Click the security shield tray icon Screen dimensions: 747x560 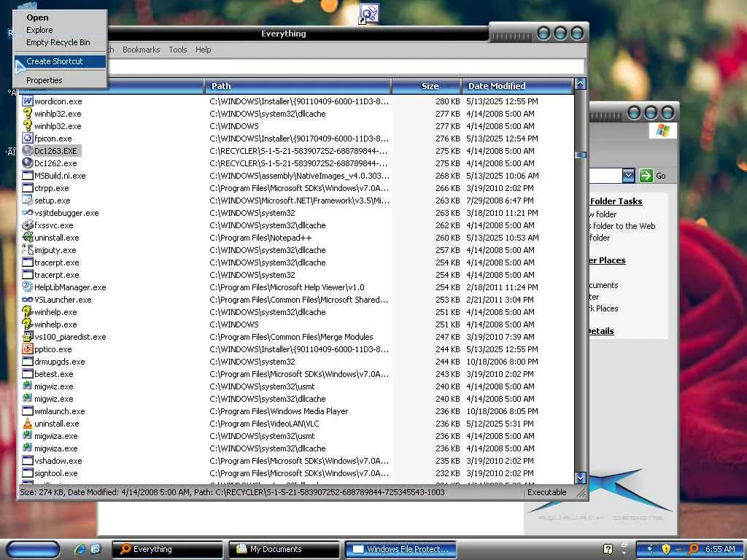pos(666,549)
